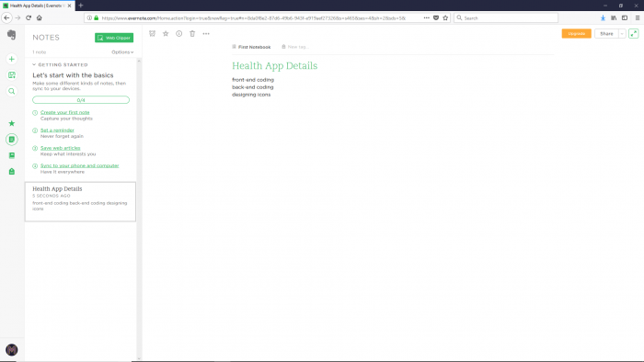
Task: Click the Health App Details note title
Action: (x=274, y=65)
